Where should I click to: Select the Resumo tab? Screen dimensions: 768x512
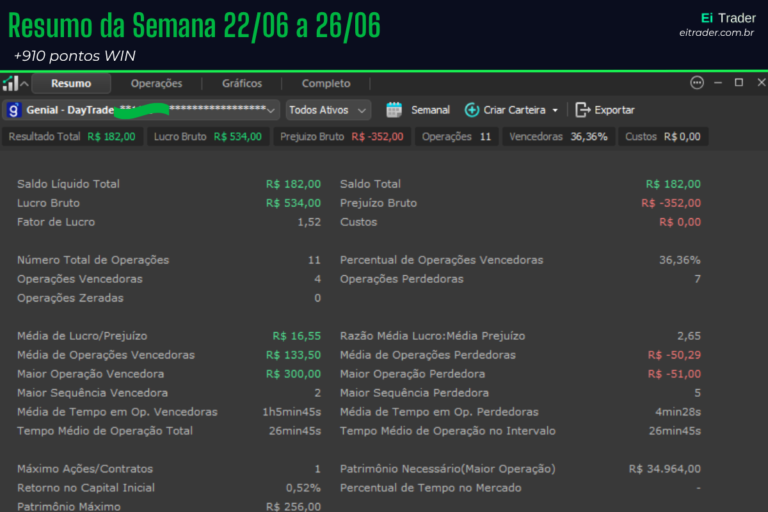tap(71, 83)
